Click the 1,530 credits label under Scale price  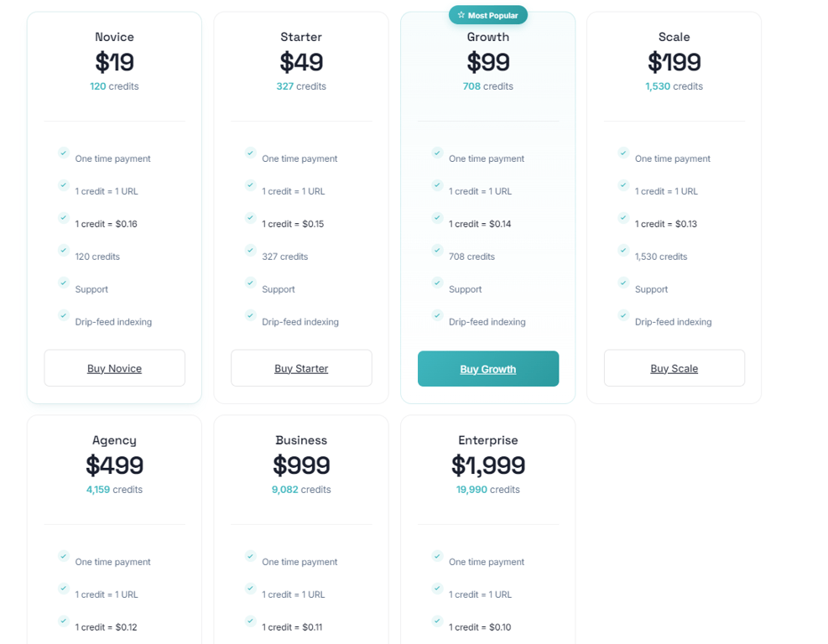click(x=674, y=86)
